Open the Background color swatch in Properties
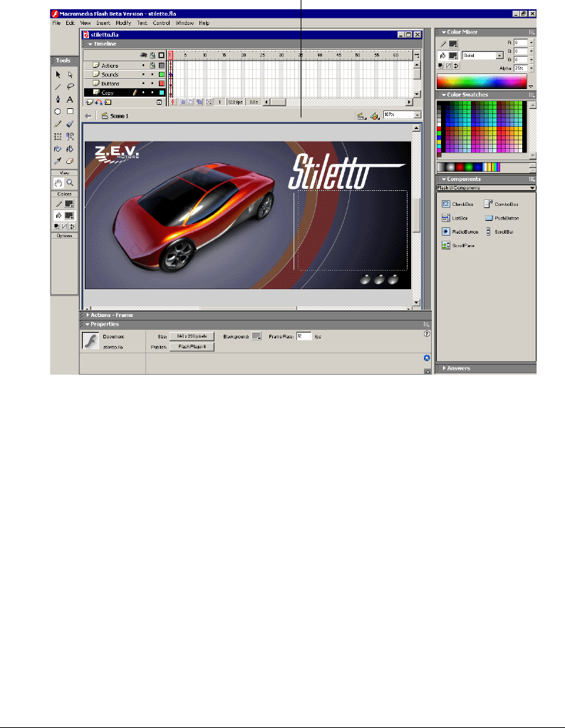 256,336
